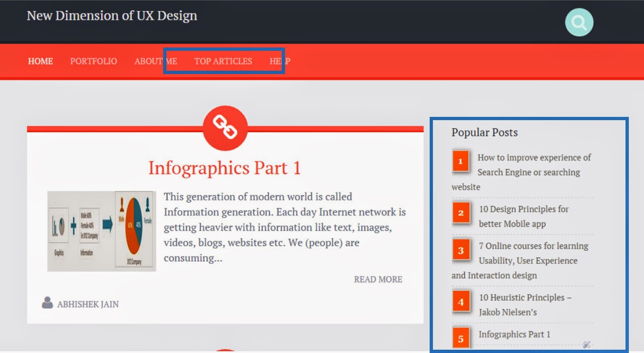Open author link ABHISHEK JAIN
This screenshot has height=353, width=644.
[88, 304]
